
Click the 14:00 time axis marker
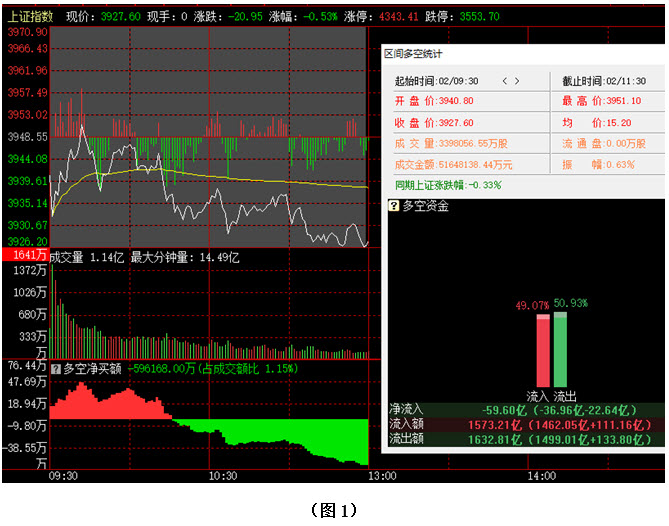point(541,476)
